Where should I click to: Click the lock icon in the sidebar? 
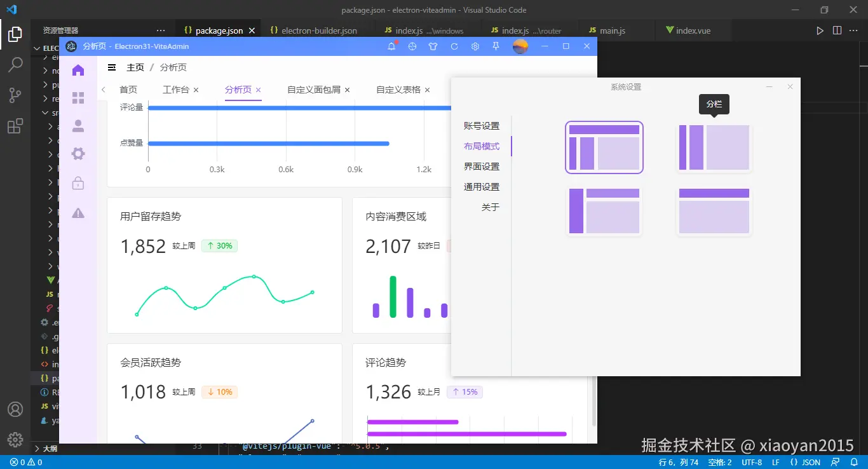click(78, 183)
